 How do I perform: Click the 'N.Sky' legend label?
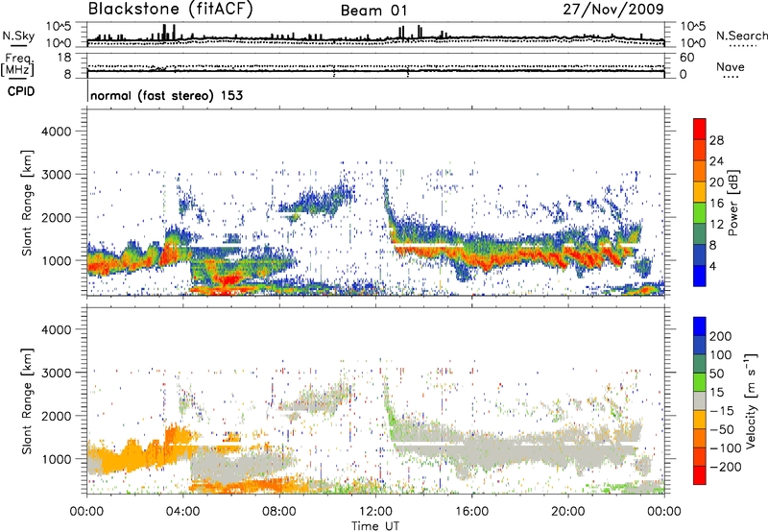(18, 36)
